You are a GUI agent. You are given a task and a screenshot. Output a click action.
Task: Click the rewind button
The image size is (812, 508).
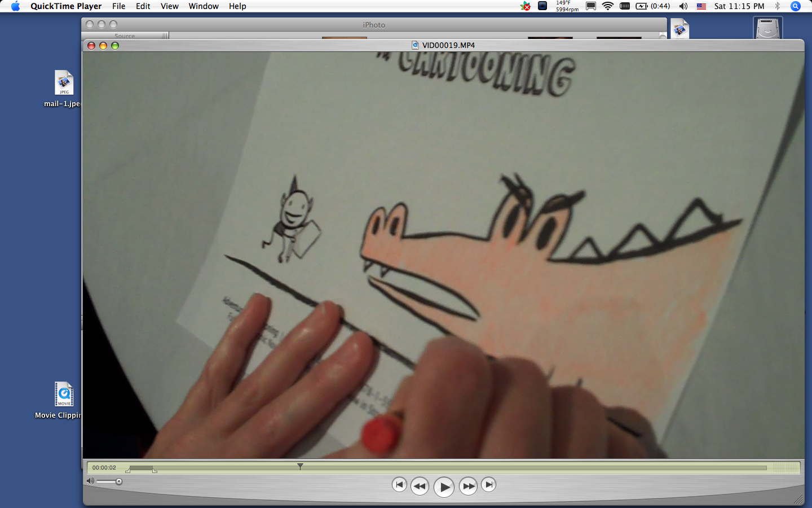tap(420, 486)
